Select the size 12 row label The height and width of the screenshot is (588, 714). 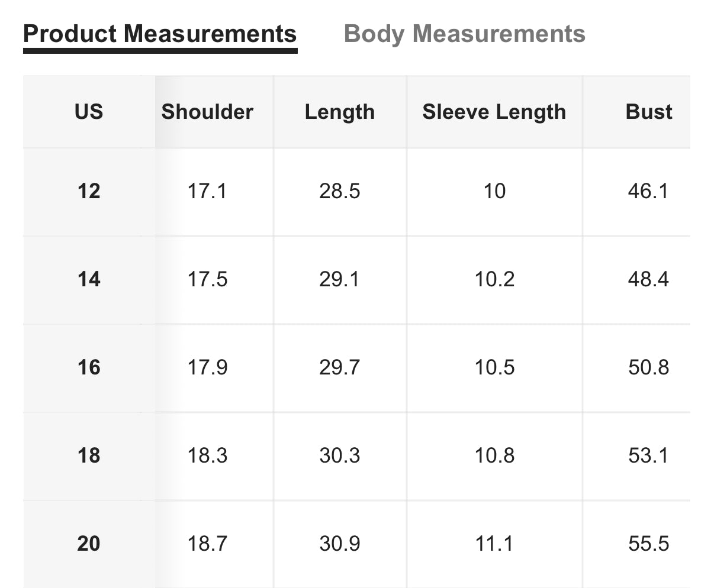tap(89, 191)
